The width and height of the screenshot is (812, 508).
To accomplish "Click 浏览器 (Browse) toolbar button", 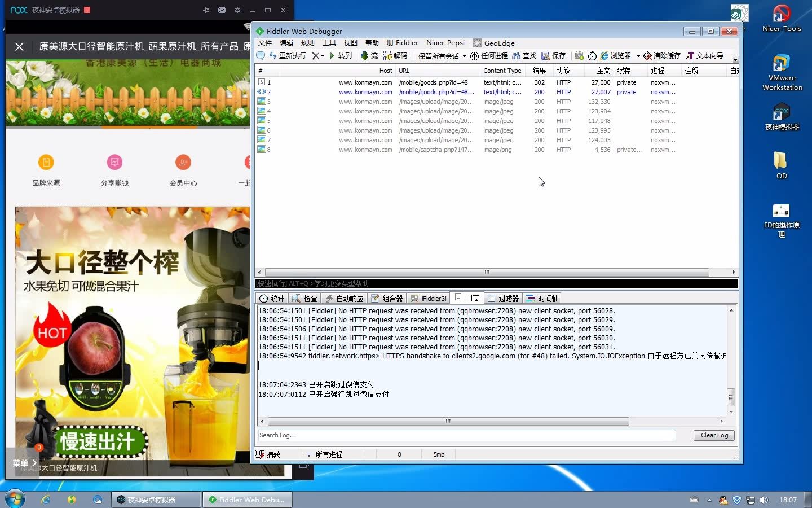I will [x=616, y=56].
